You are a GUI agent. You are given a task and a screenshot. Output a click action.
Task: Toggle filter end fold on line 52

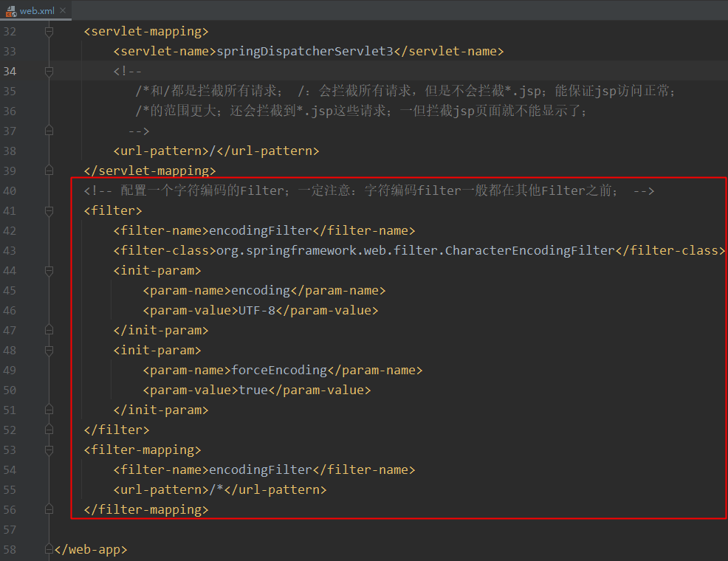tap(49, 430)
